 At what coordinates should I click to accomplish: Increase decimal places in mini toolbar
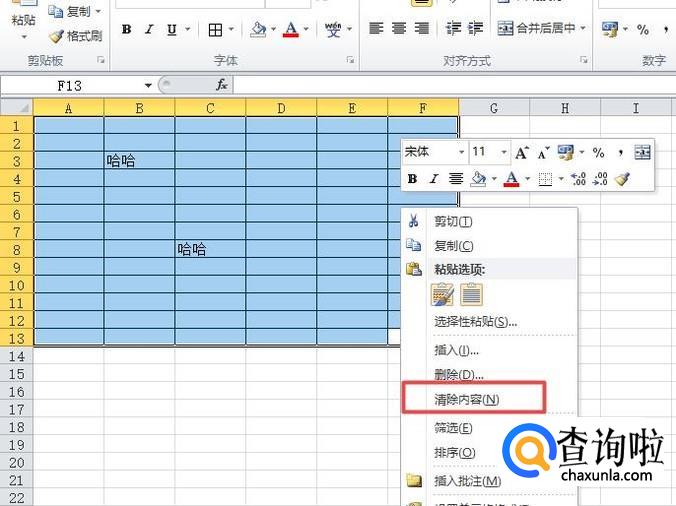(578, 179)
